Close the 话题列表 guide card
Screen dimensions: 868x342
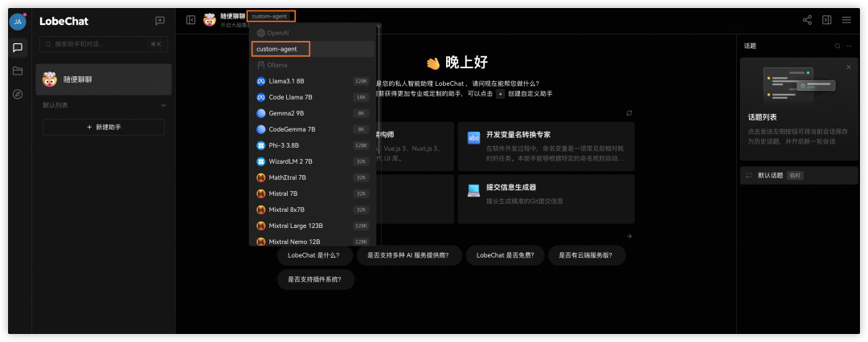(849, 67)
